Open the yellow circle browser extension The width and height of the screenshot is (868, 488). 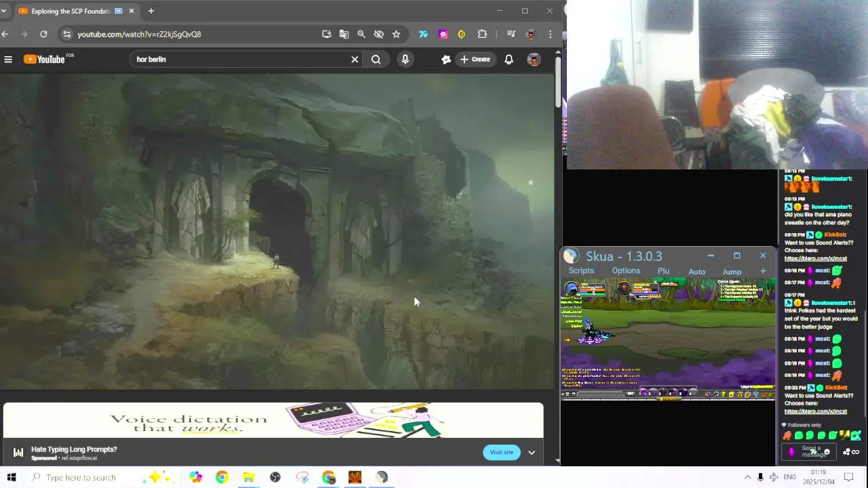(x=462, y=34)
